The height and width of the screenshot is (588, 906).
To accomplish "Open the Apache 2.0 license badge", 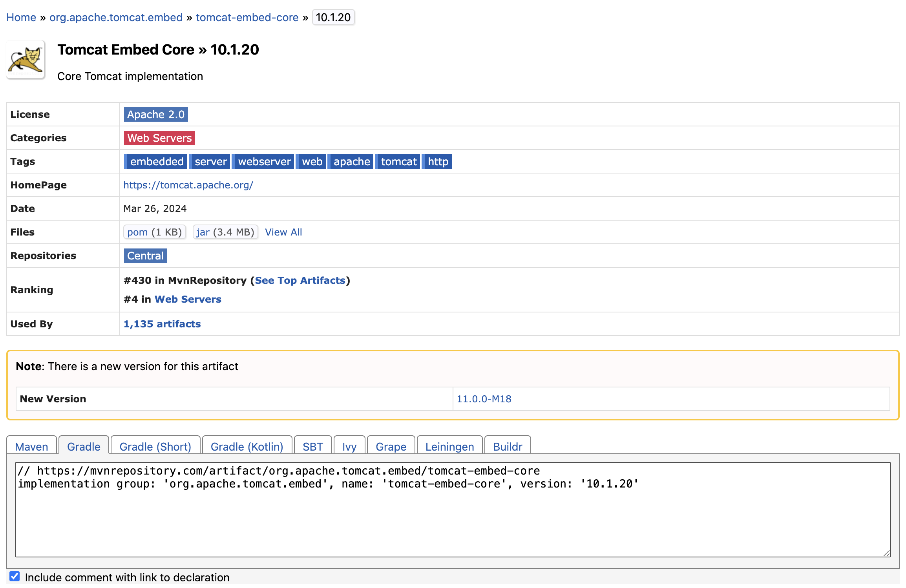I will 156,114.
